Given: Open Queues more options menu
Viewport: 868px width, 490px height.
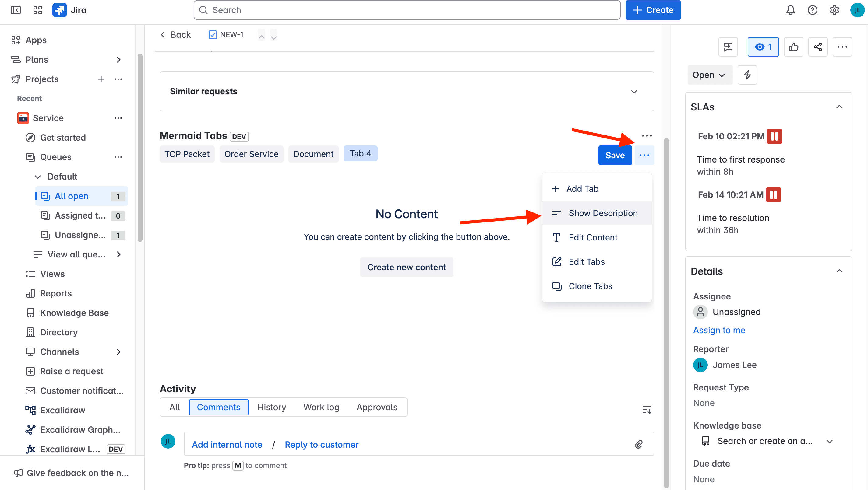Looking at the screenshot, I should [118, 157].
